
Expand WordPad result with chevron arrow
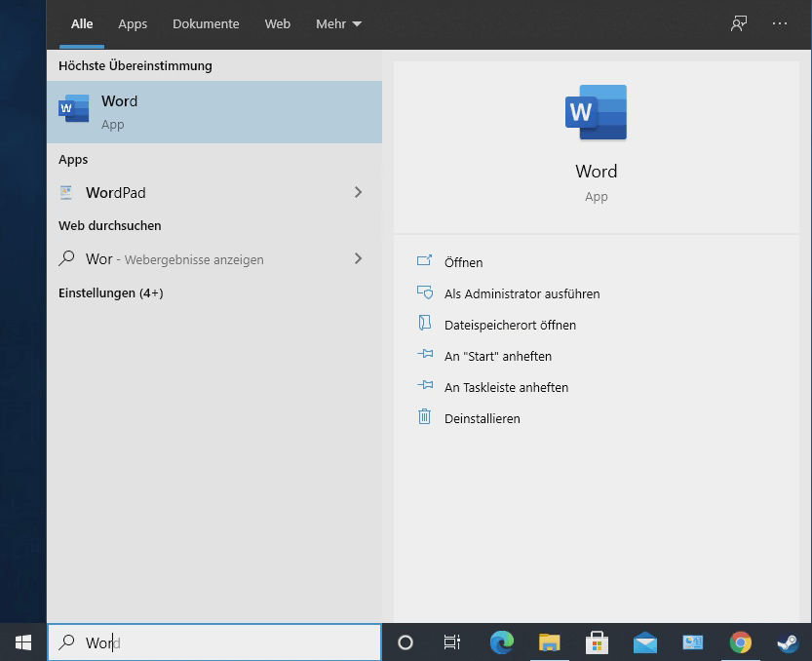358,192
